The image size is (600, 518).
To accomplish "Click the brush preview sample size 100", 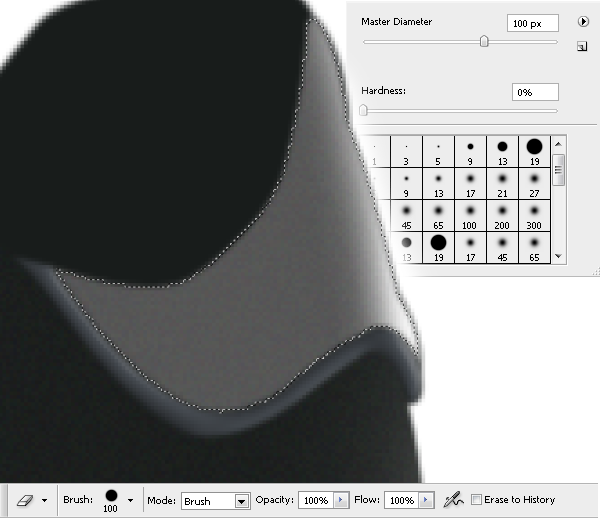I will pos(110,497).
